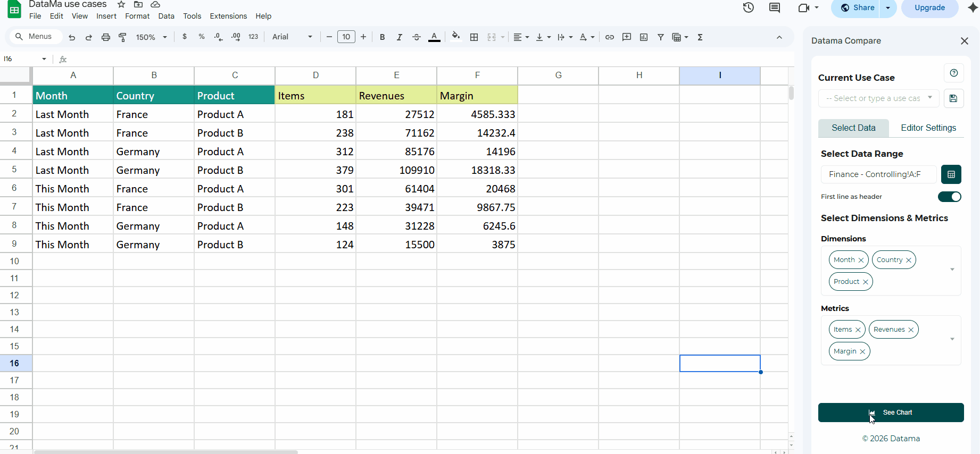
Task: Open the Extensions menu
Action: 228,16
